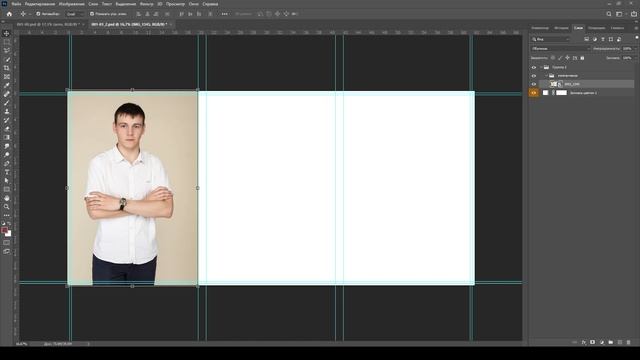Click the lock all padlock icon
The image size is (640, 360).
pyautogui.click(x=582, y=58)
